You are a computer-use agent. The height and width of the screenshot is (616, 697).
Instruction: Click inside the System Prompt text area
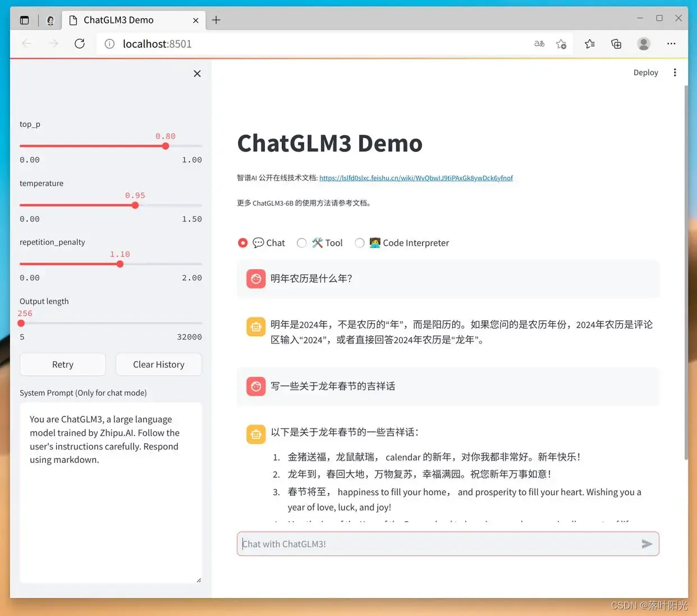pyautogui.click(x=111, y=493)
